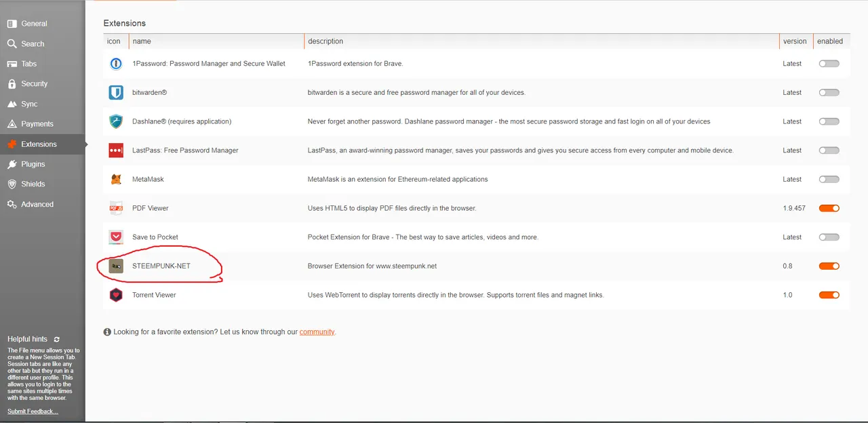Click the General sidebar icon
The image size is (868, 423).
(12, 24)
